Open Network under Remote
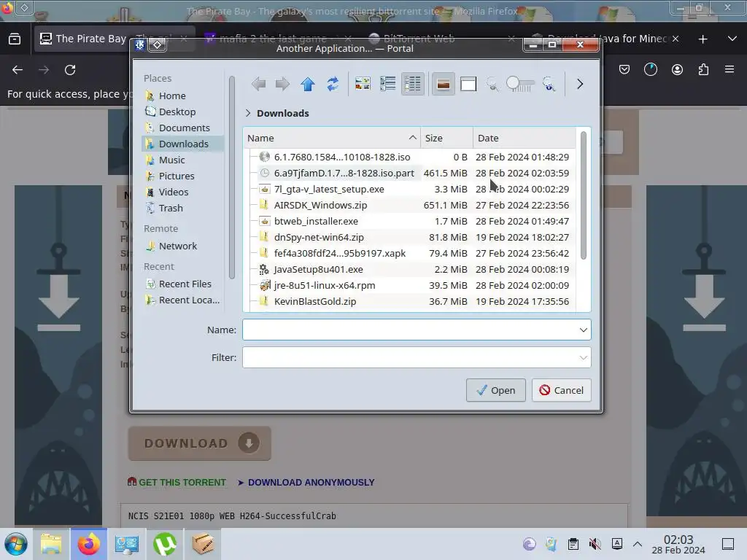The image size is (747, 560). tap(183, 246)
